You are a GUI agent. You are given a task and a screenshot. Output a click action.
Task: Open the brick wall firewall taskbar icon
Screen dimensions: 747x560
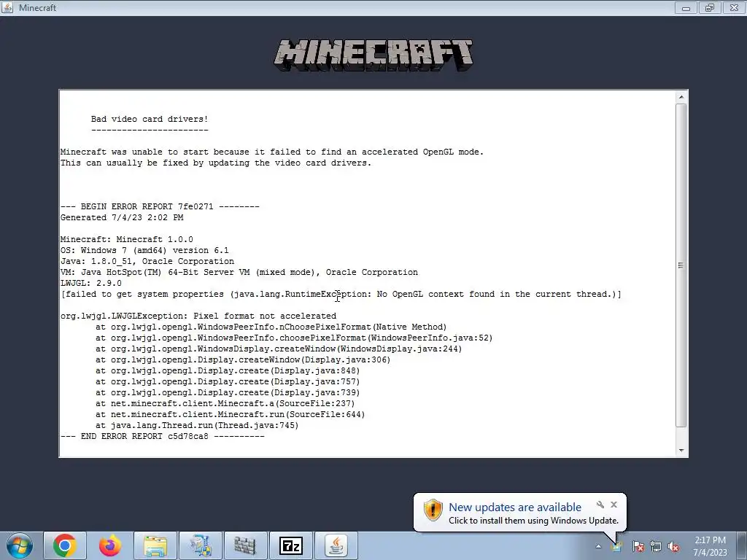(x=246, y=545)
